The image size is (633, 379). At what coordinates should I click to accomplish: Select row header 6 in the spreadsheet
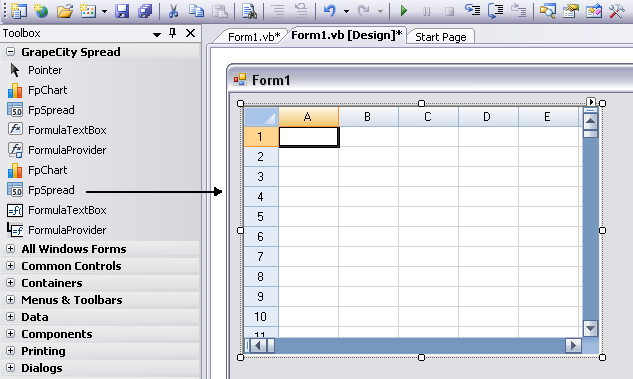[261, 237]
